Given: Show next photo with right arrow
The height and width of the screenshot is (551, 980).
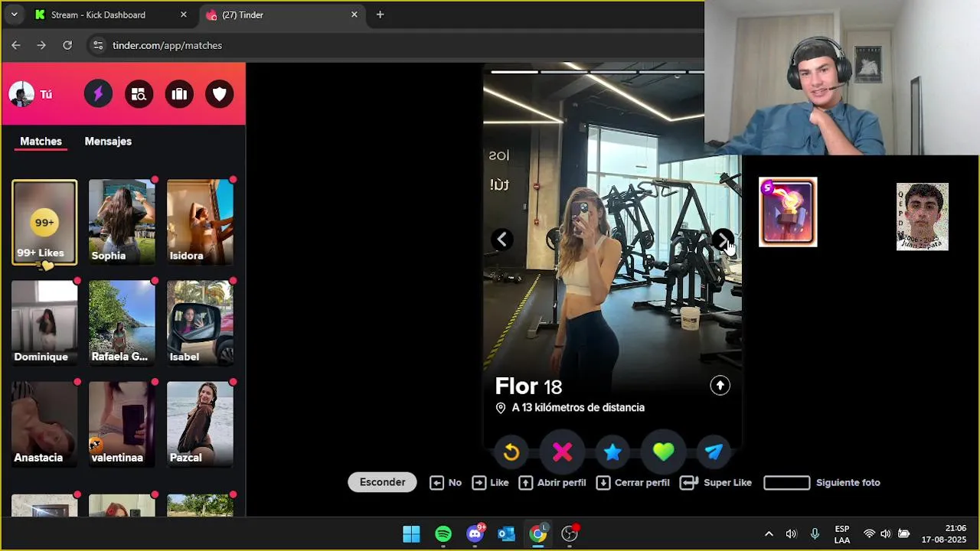Looking at the screenshot, I should 723,240.
